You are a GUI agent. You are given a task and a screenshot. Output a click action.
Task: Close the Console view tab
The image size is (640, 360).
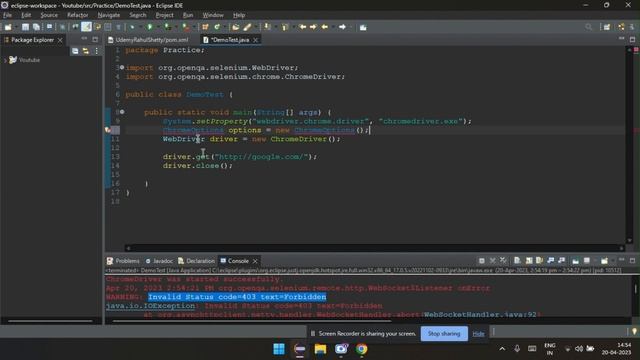[255, 261]
